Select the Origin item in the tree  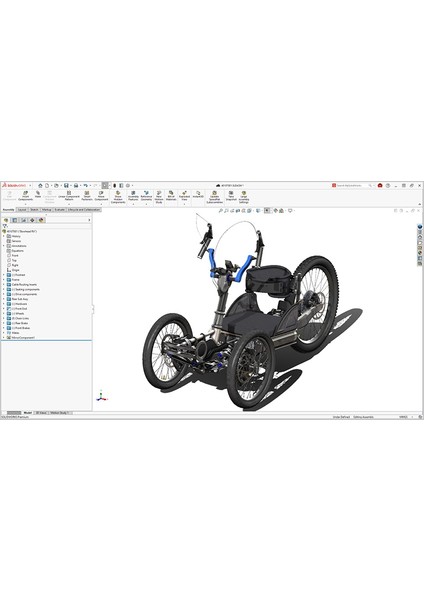point(13,270)
